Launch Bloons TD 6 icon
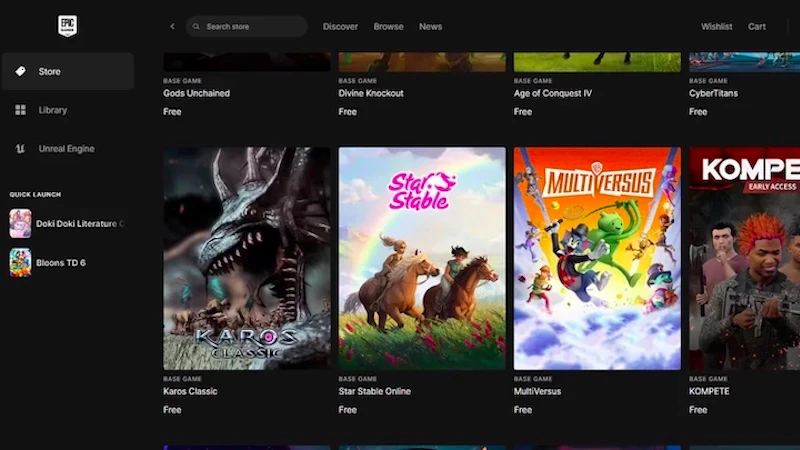 [20, 263]
